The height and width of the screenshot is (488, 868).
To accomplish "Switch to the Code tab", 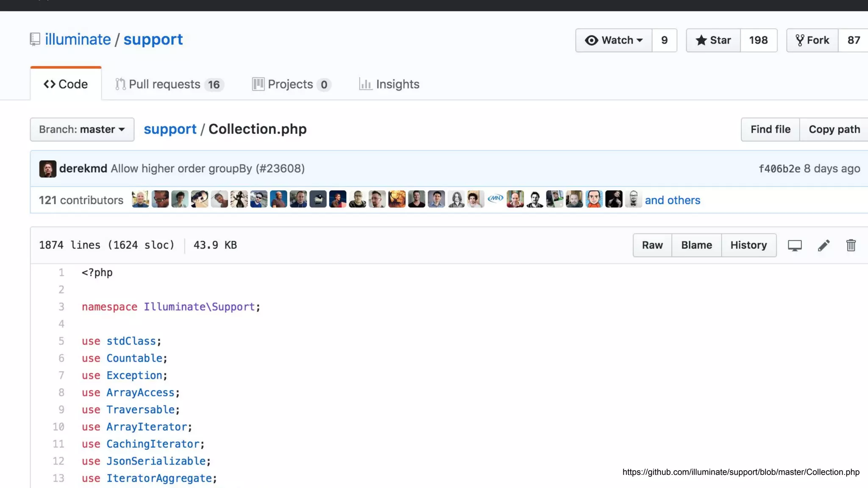I will click(66, 84).
